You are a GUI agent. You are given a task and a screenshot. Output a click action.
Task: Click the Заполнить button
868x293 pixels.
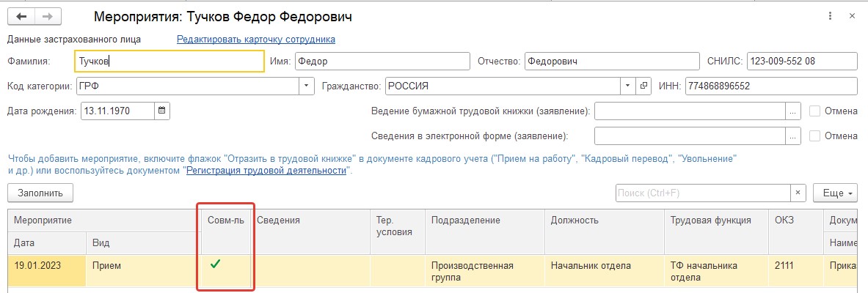click(40, 193)
